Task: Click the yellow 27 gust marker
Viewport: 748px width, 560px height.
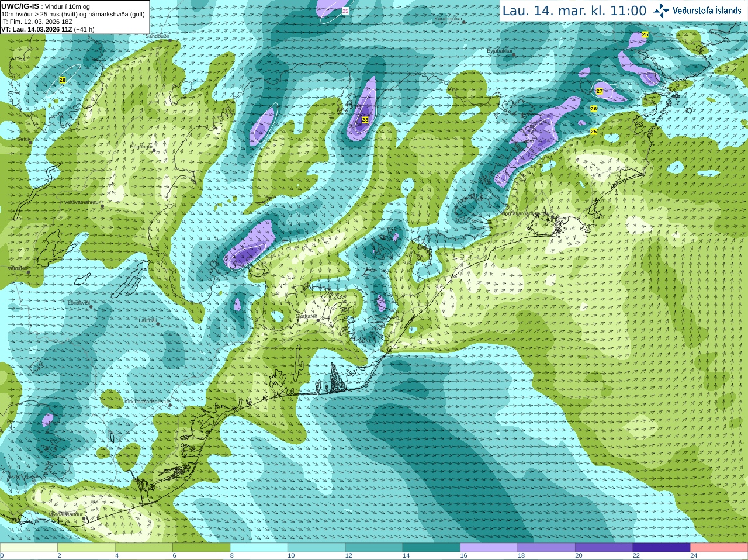Action: (x=600, y=91)
